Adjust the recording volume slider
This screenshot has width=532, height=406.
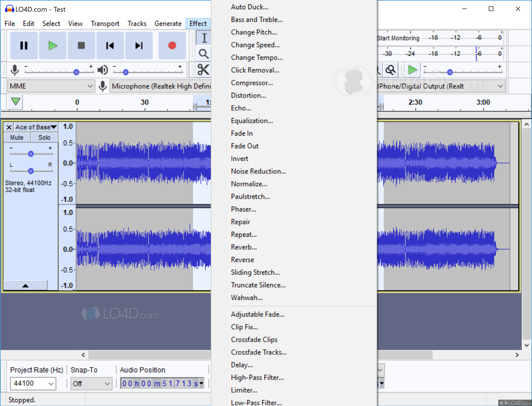(76, 71)
